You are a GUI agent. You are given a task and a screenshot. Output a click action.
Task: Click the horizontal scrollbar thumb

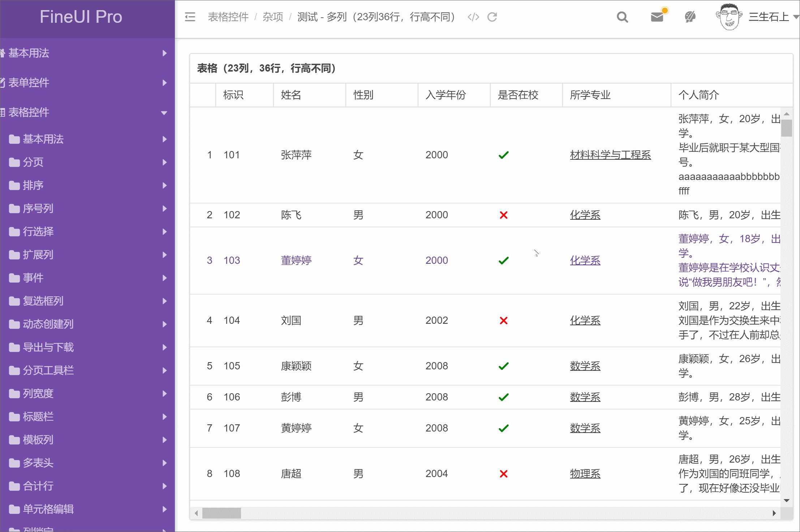(221, 513)
